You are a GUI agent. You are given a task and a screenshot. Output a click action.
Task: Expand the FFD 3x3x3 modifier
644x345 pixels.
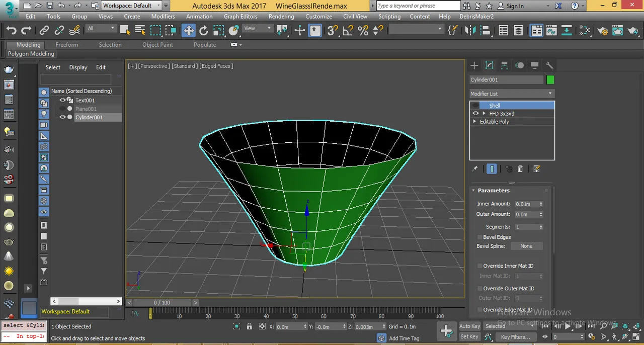(x=484, y=114)
